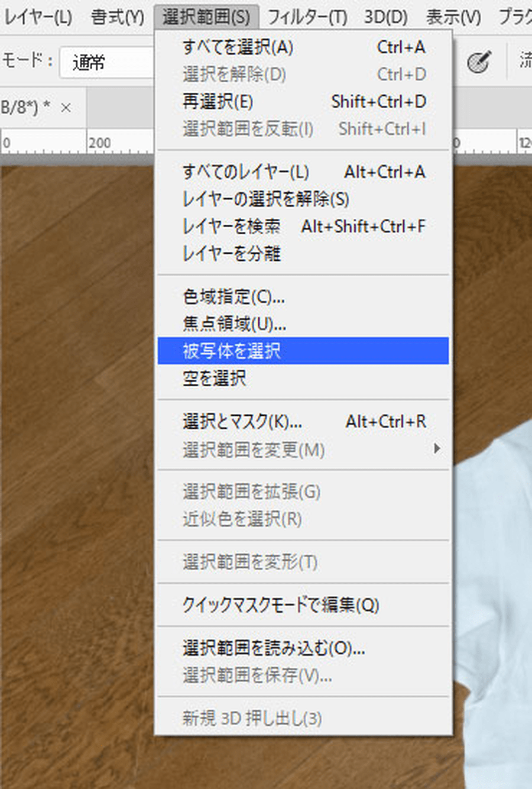Open the 表示(V) menu
This screenshot has height=789, width=532.
[453, 17]
